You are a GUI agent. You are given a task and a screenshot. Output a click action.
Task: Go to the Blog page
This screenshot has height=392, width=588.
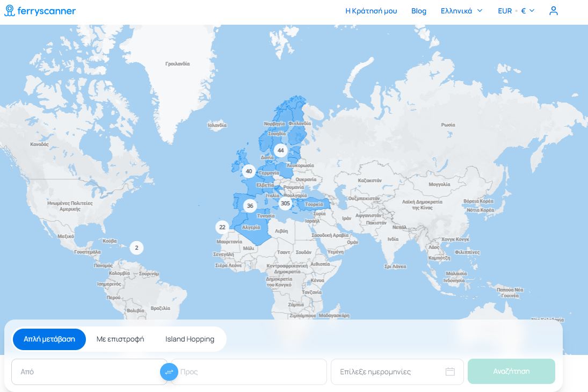(419, 11)
